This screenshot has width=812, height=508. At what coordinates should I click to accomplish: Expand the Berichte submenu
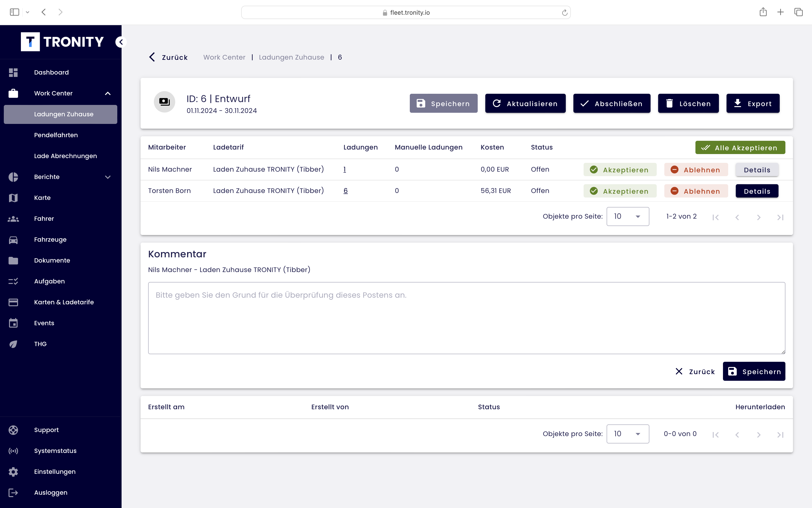click(x=108, y=177)
